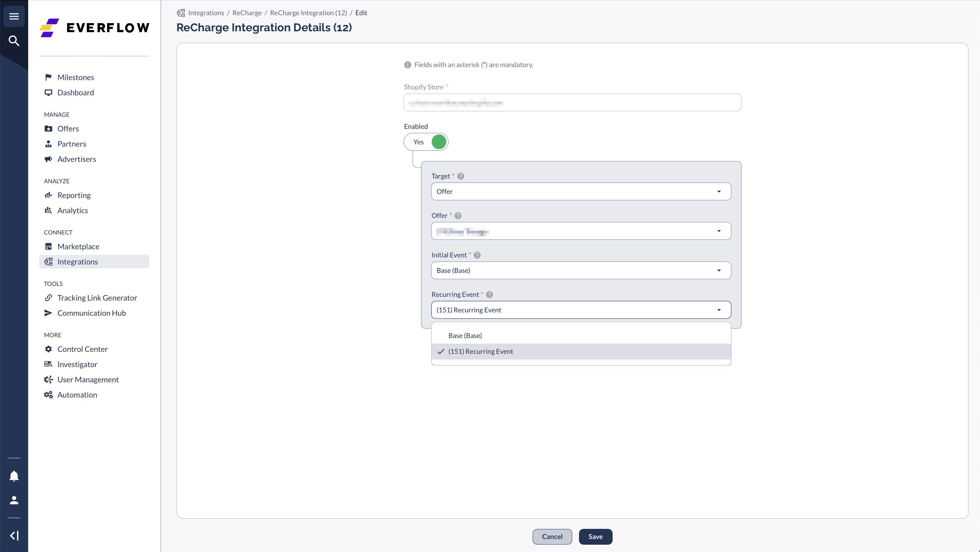The height and width of the screenshot is (552, 980).
Task: Open the hamburger menu icon
Action: (x=14, y=16)
